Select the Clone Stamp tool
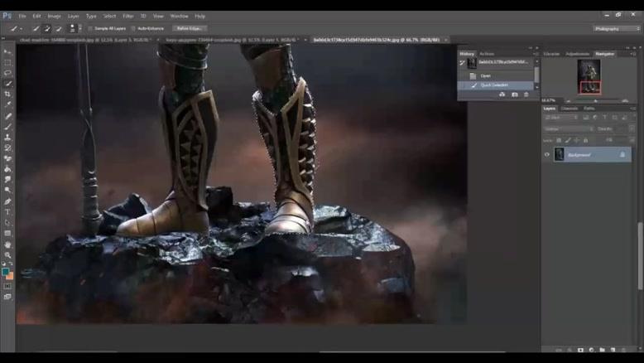The width and height of the screenshot is (644, 363). 7,138
